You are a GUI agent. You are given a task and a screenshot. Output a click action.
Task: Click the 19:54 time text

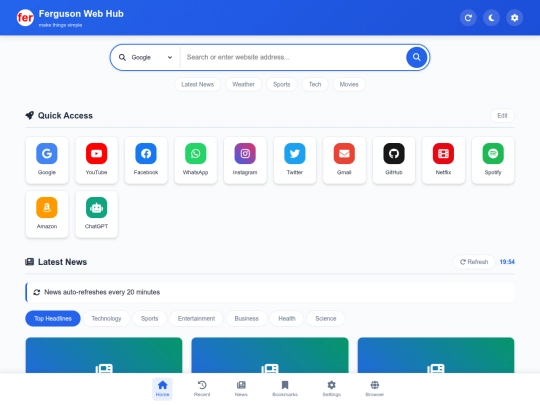[x=507, y=262]
